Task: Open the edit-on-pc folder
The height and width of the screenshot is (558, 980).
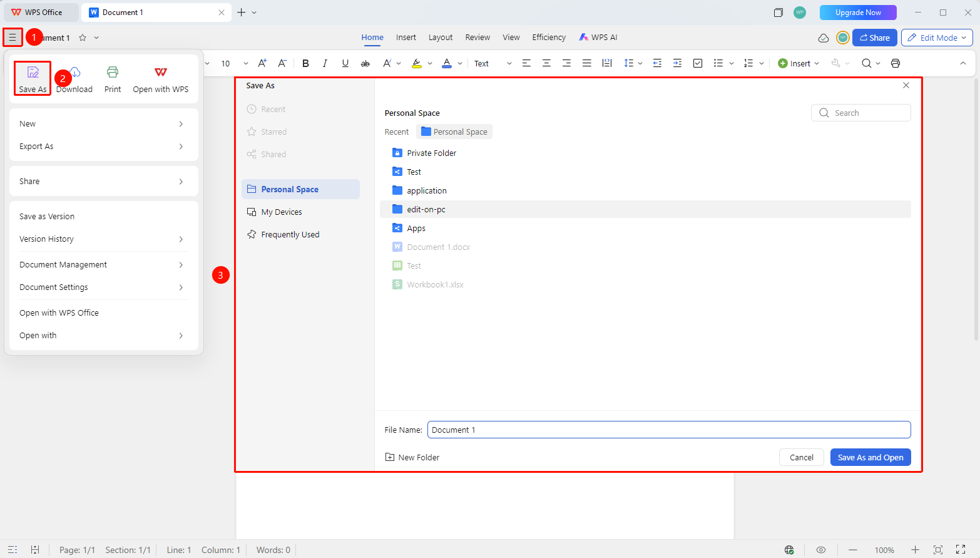Action: coord(645,209)
